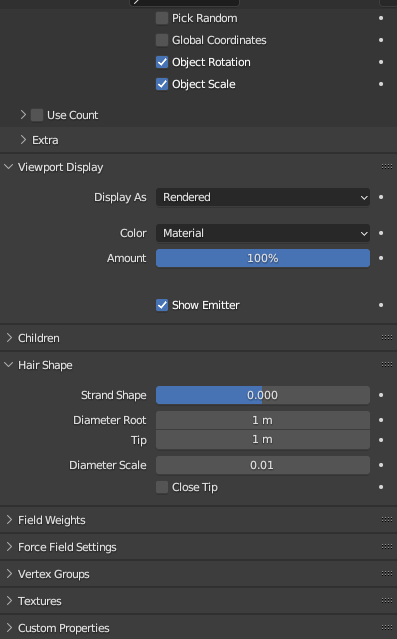Click the Force Field Settings drag grip
Screen dimensions: 397x639
click(387, 546)
